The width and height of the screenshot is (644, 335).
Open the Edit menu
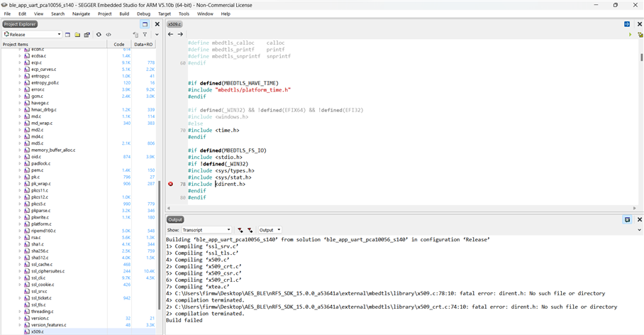click(22, 13)
